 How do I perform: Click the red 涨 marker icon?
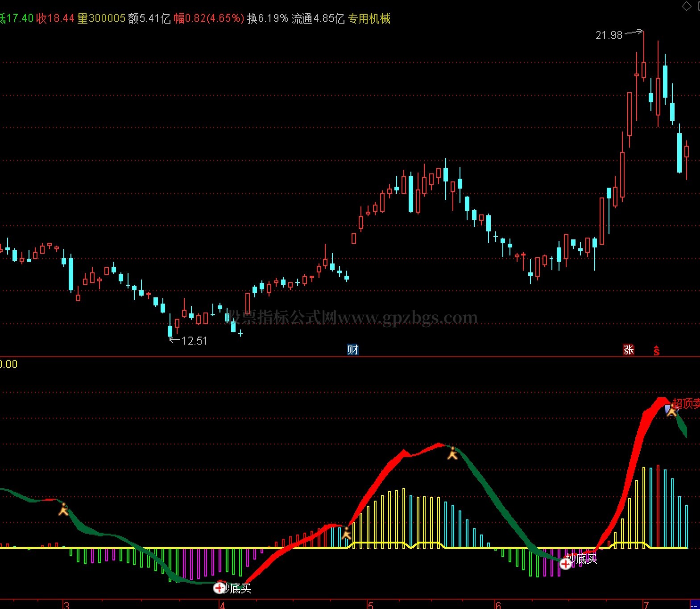click(628, 350)
